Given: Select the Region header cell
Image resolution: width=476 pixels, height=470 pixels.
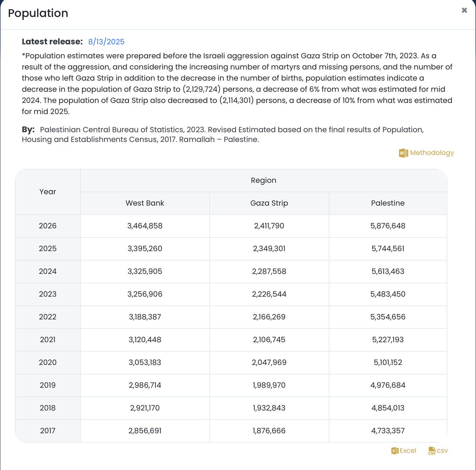Looking at the screenshot, I should point(263,180).
